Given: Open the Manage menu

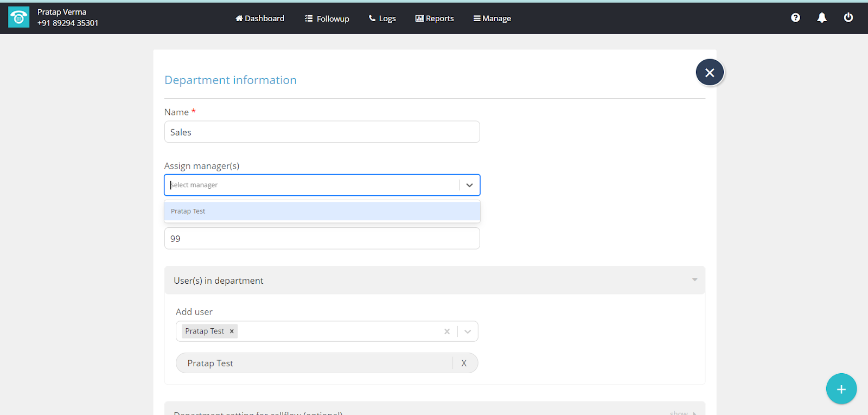Looking at the screenshot, I should coord(492,18).
